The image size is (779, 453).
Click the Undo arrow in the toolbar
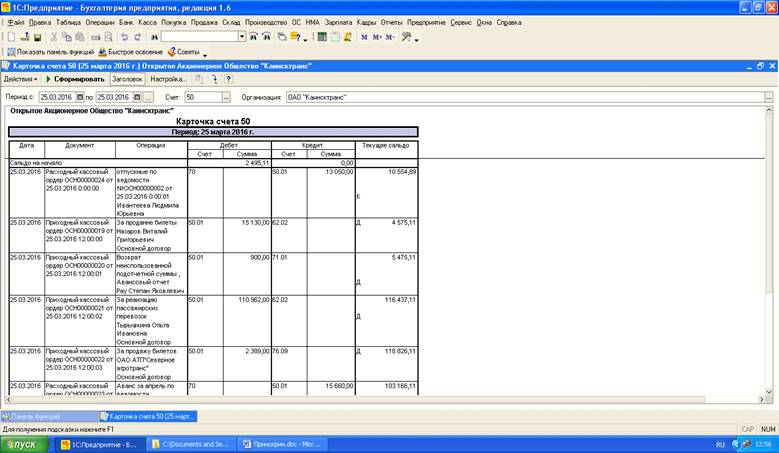[x=125, y=37]
